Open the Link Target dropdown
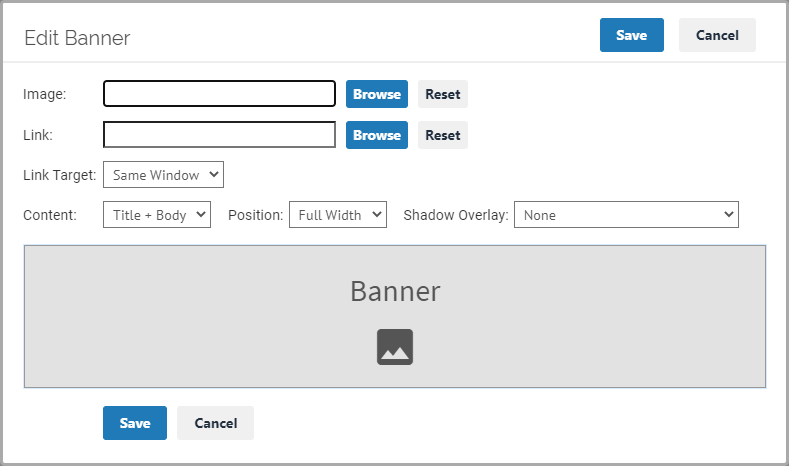The width and height of the screenshot is (789, 466). pyautogui.click(x=164, y=175)
